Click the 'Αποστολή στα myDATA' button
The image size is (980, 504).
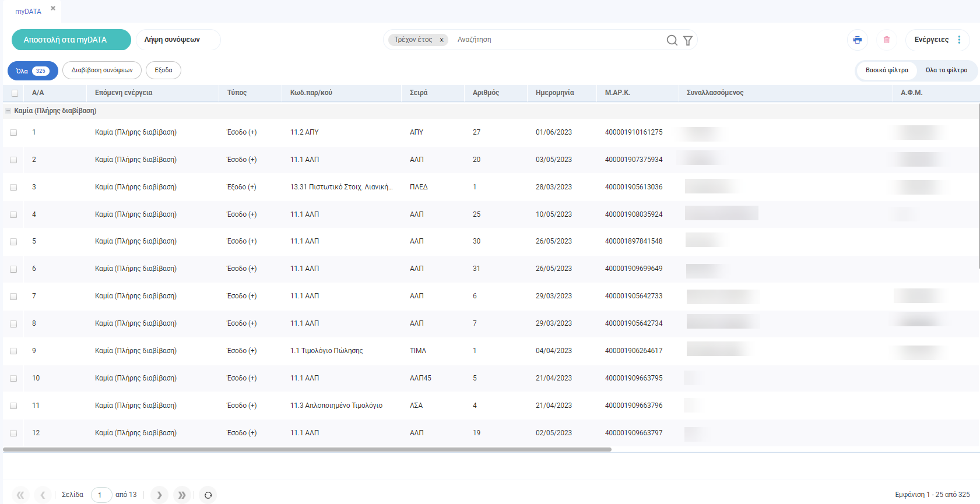tap(71, 40)
